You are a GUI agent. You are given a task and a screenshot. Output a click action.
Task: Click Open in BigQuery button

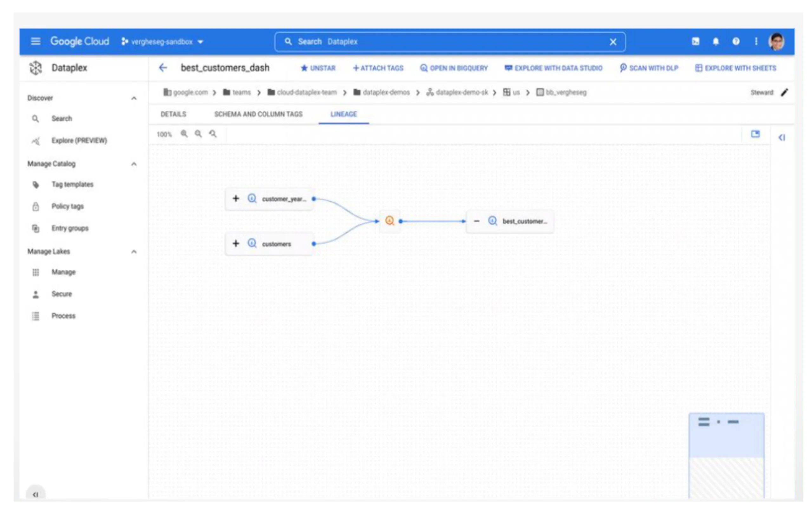(454, 68)
